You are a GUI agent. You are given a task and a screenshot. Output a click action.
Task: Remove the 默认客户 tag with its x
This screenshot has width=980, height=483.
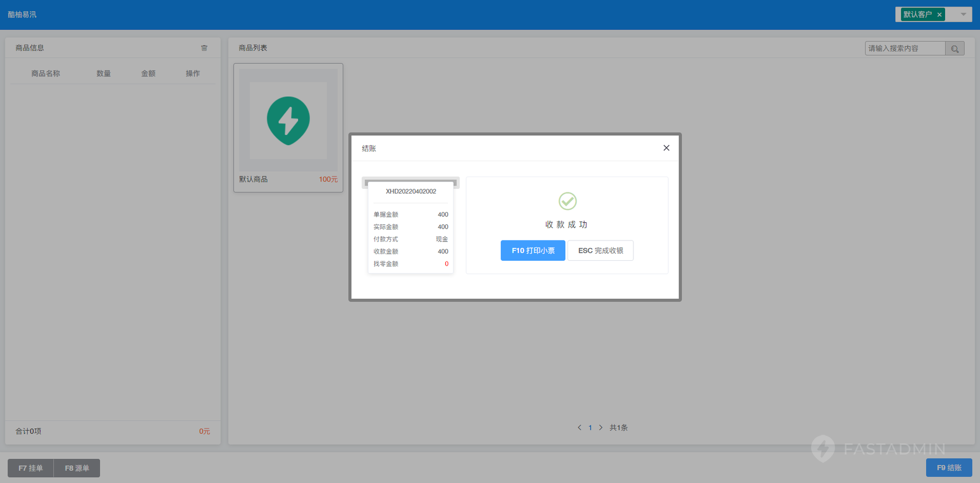[x=939, y=15]
